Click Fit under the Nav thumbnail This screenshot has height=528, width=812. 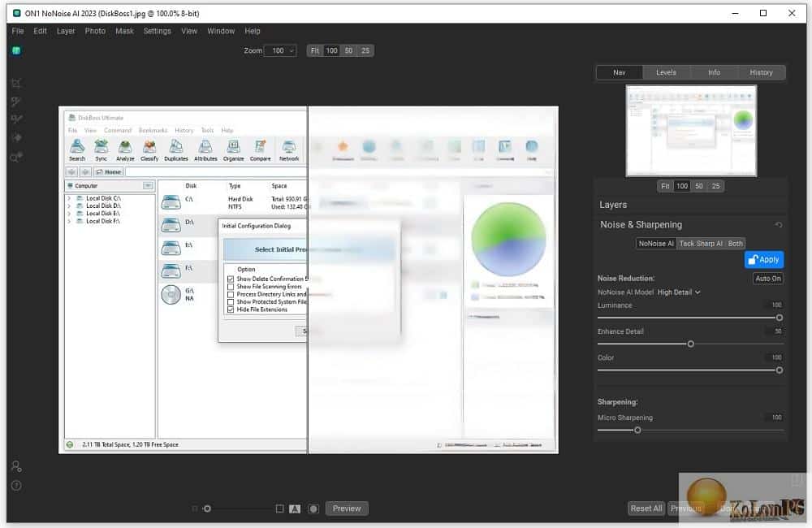click(x=666, y=186)
